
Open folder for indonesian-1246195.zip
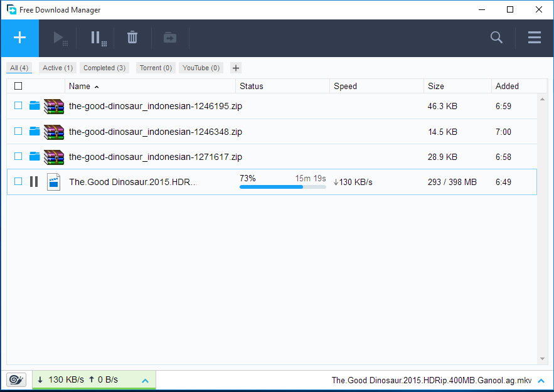point(35,106)
